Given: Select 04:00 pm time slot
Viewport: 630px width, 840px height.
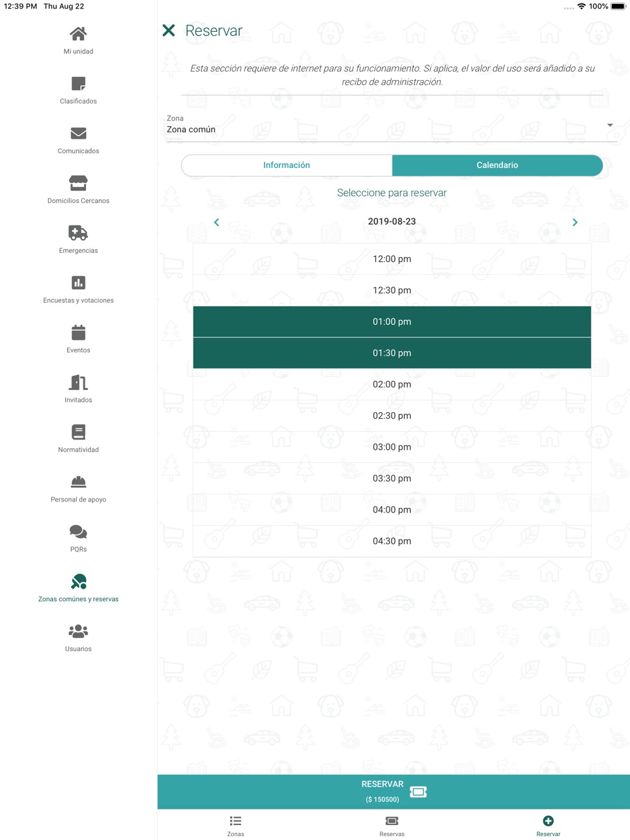Looking at the screenshot, I should pos(392,509).
